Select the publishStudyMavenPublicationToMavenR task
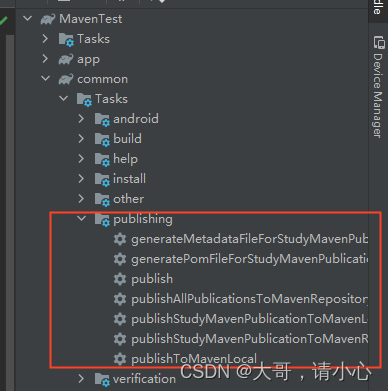This screenshot has height=391, width=388. 250,339
